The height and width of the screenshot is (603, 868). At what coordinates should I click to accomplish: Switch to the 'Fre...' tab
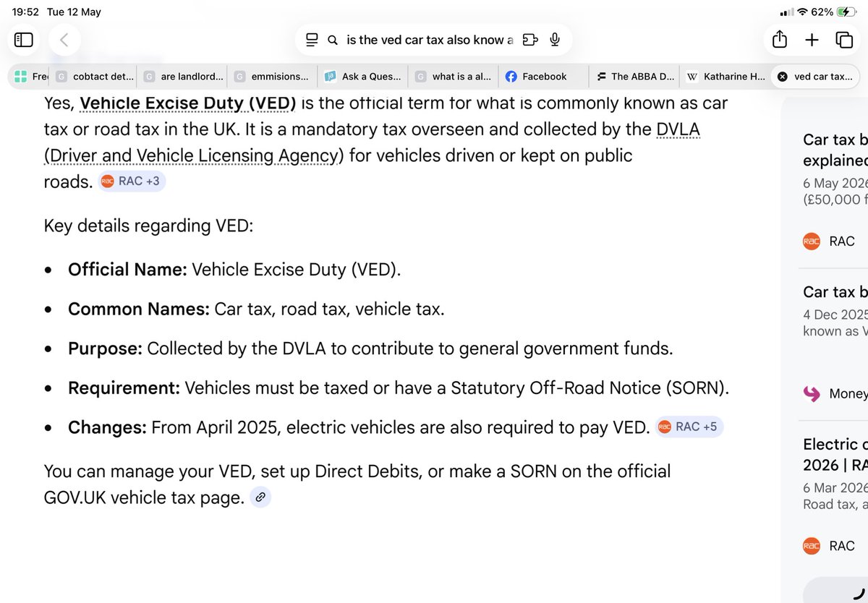tap(30, 76)
